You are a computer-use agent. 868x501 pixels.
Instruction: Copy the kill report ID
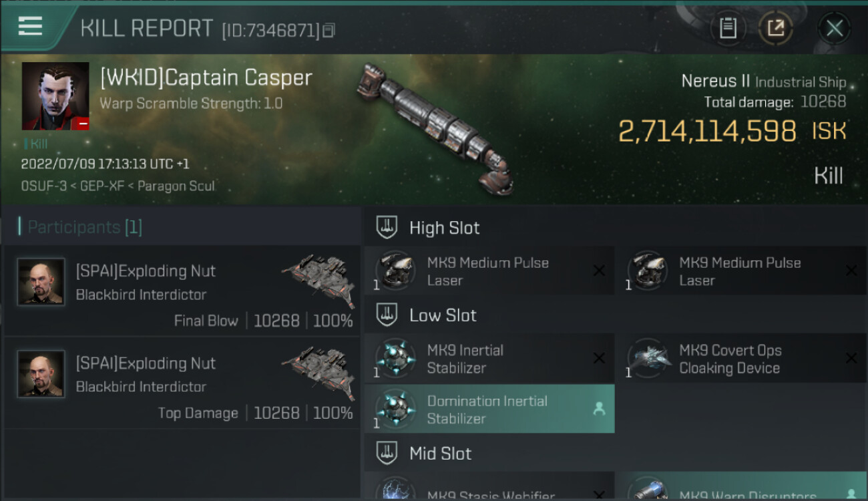[328, 30]
